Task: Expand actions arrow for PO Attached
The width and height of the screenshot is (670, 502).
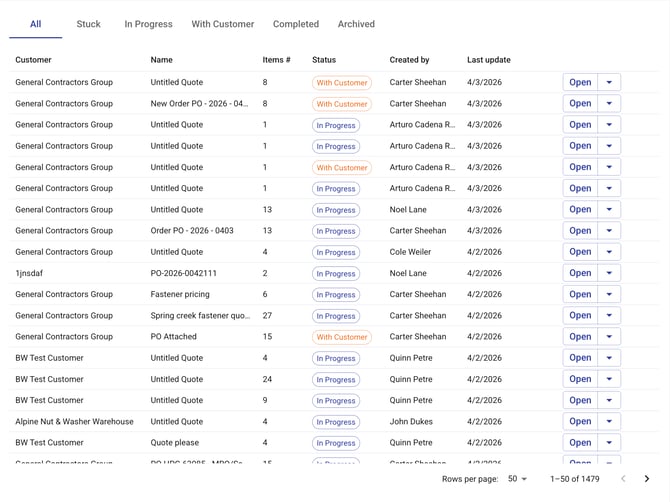Action: coord(609,337)
